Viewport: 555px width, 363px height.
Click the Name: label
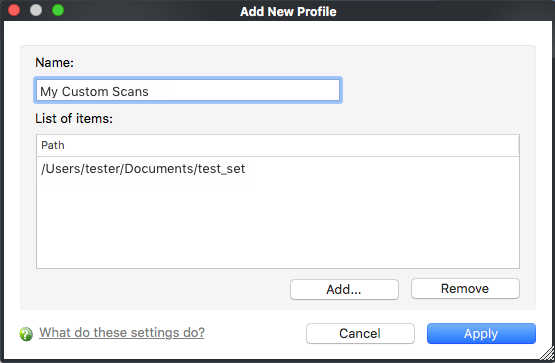pos(55,63)
